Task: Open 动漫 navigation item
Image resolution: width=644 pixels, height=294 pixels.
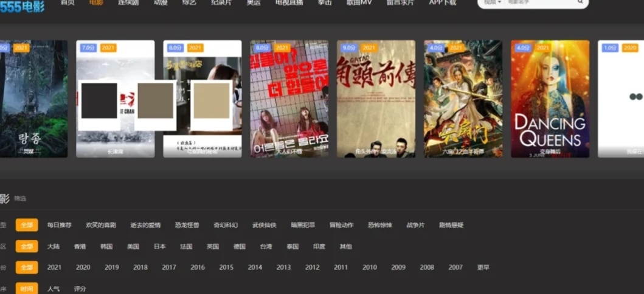Action: point(160,2)
